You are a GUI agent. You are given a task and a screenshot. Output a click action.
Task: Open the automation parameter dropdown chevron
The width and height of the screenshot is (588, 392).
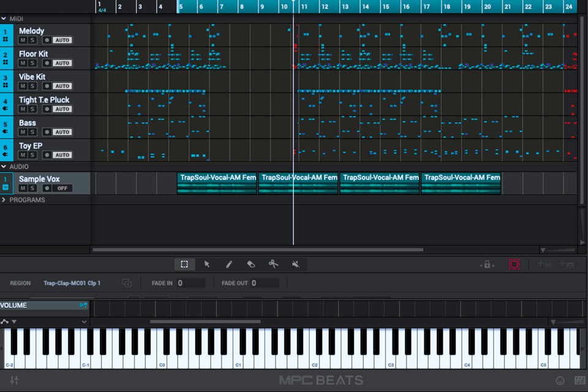tap(84, 322)
